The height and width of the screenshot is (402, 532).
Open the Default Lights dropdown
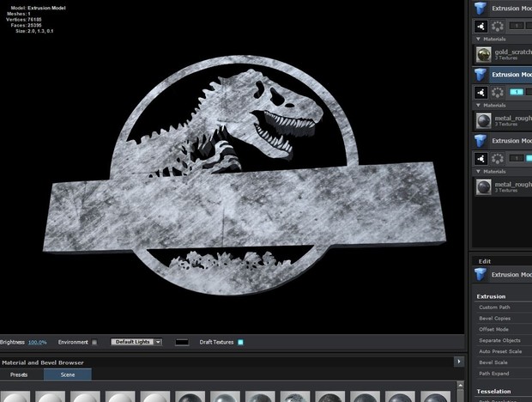[136, 342]
